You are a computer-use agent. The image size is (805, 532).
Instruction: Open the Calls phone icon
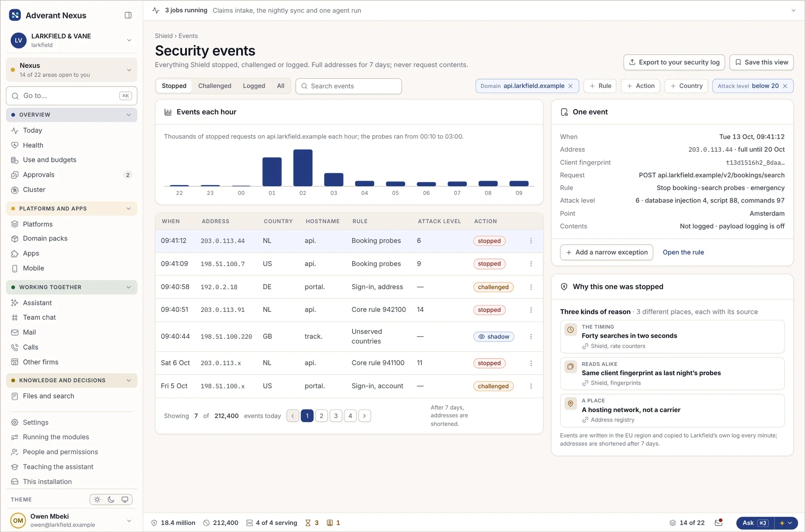(15, 347)
